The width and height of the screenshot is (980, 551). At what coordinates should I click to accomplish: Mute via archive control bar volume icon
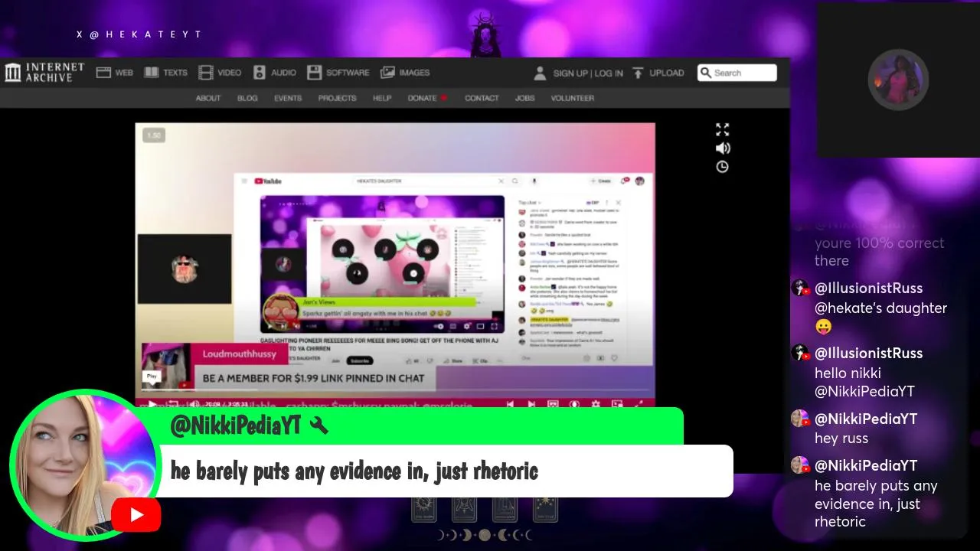[x=194, y=404]
